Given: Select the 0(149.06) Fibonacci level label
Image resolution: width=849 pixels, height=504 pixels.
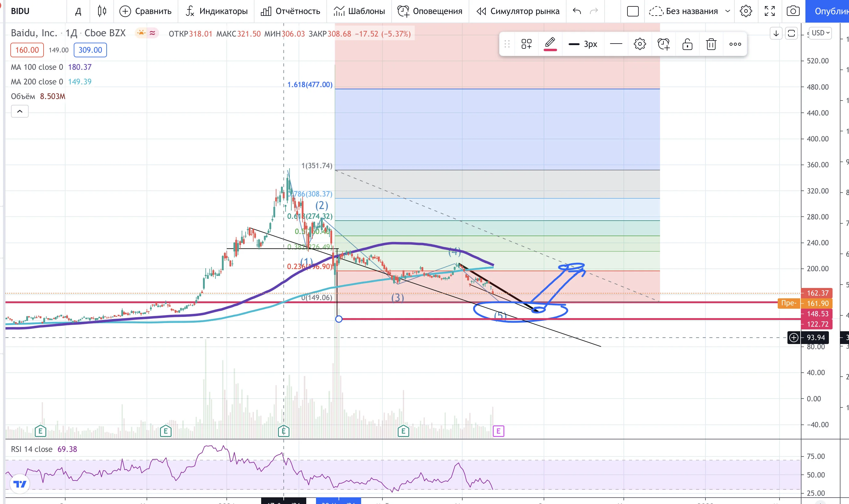Looking at the screenshot, I should point(317,297).
